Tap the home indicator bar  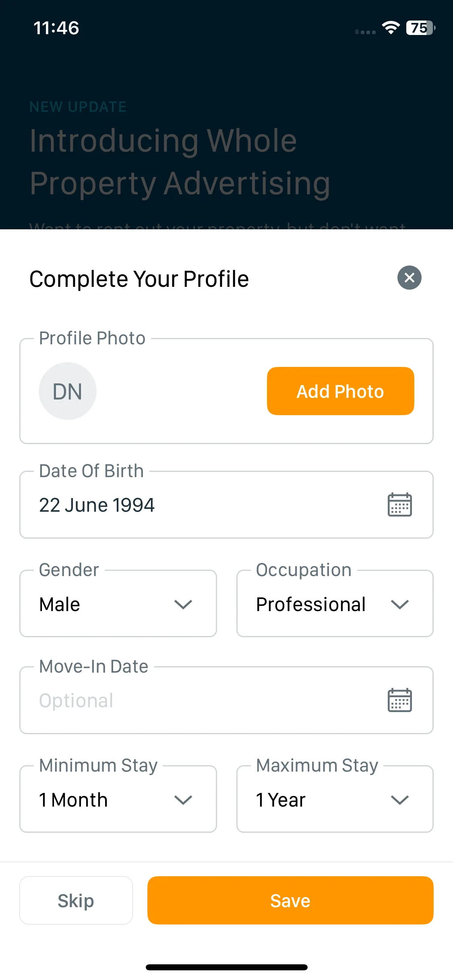[x=226, y=967]
